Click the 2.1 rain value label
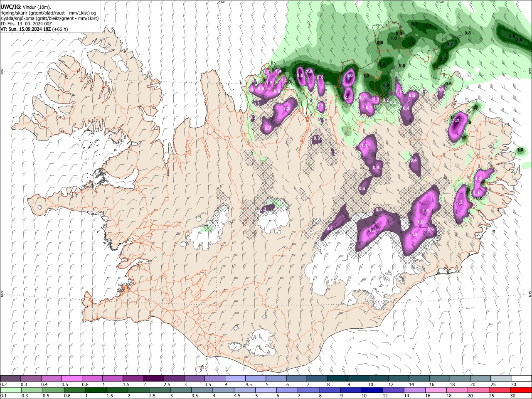Viewport: 532px width, 399px height. coord(443,59)
